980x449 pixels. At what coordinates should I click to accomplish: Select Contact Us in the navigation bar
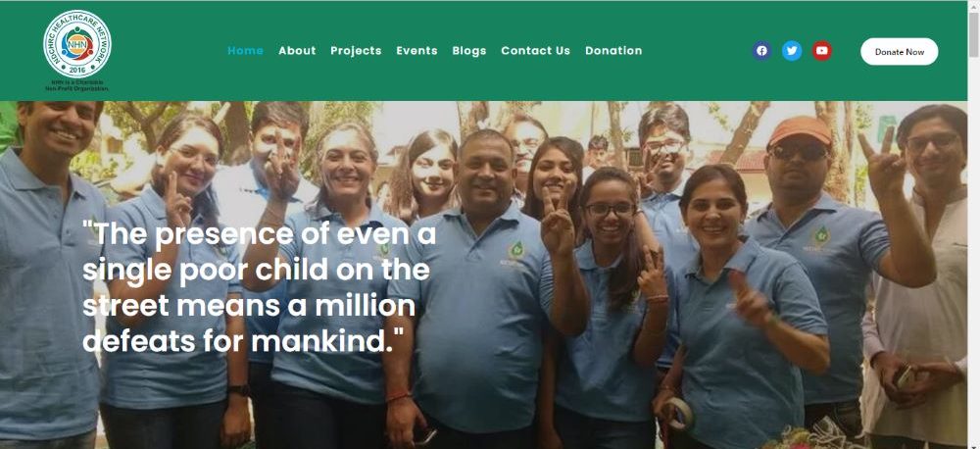pos(536,51)
